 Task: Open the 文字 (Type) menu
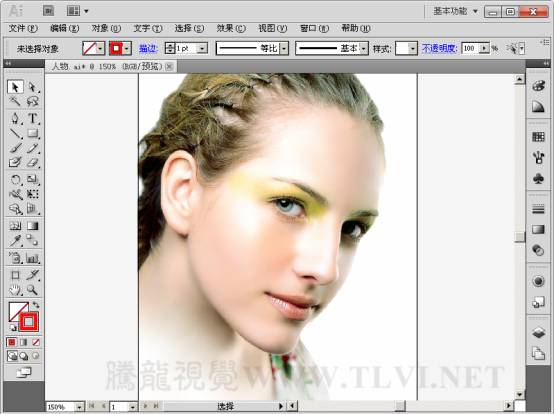147,28
